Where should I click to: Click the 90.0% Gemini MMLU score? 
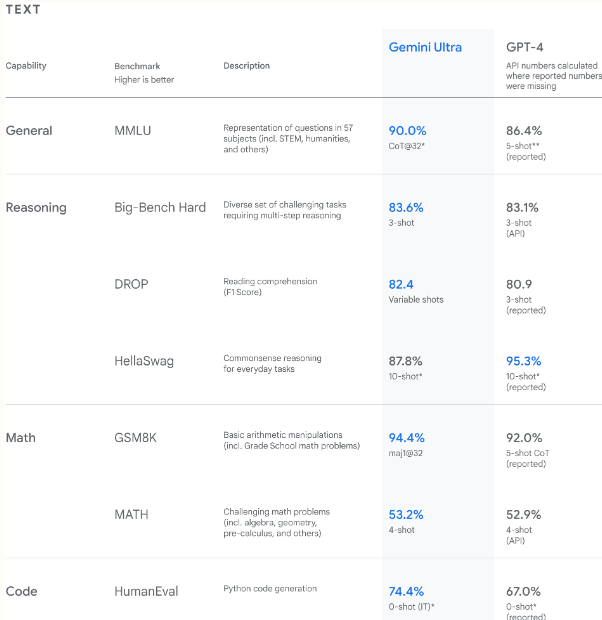coord(407,130)
